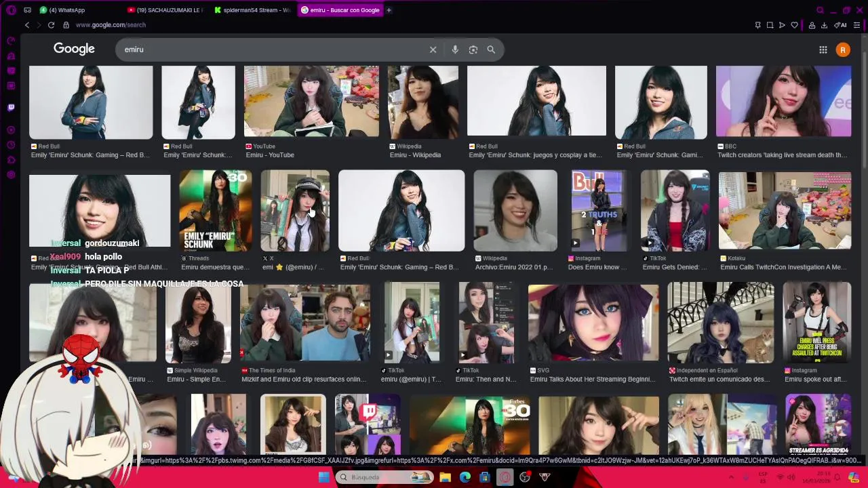
Task: Click Red Bull juegos y cosplay caption
Action: click(x=535, y=155)
